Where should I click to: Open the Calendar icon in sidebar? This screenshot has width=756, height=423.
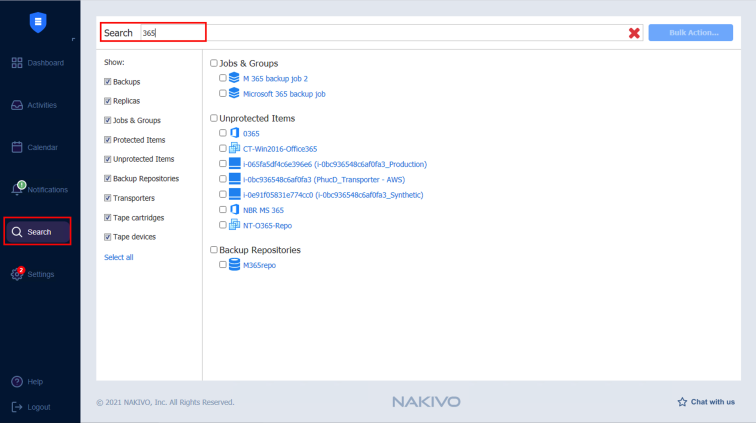17,147
